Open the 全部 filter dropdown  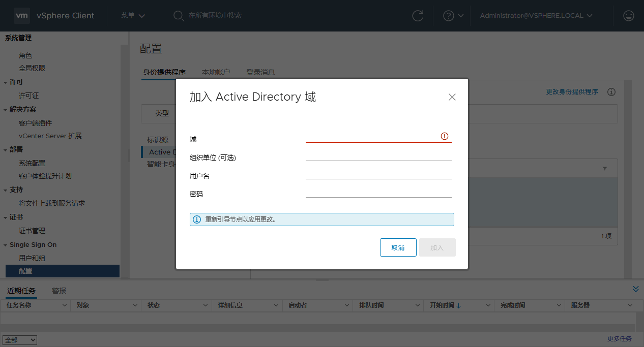20,340
